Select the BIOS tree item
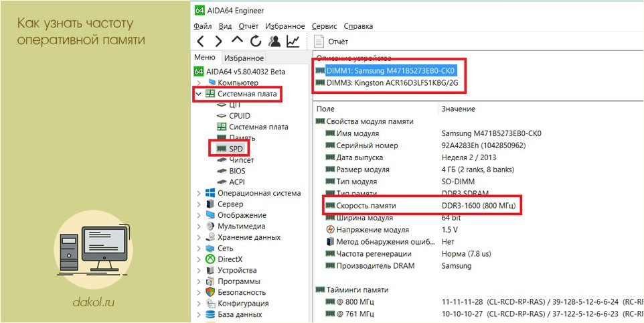 [237, 172]
